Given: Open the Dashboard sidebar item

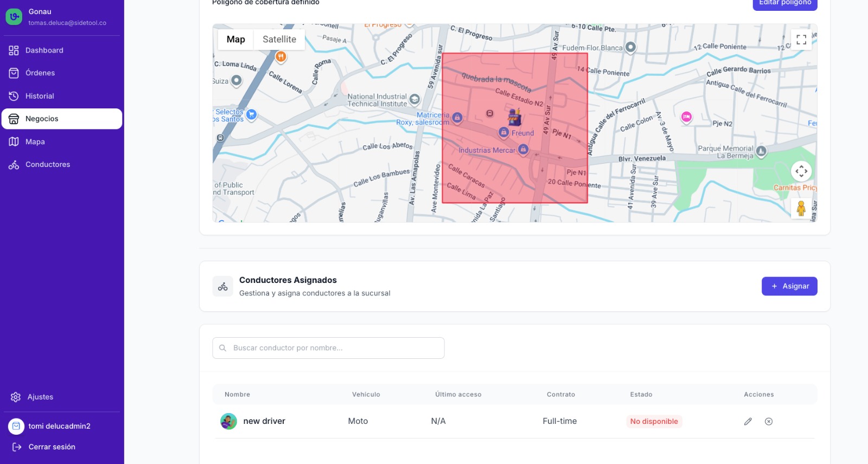Looking at the screenshot, I should (x=62, y=50).
